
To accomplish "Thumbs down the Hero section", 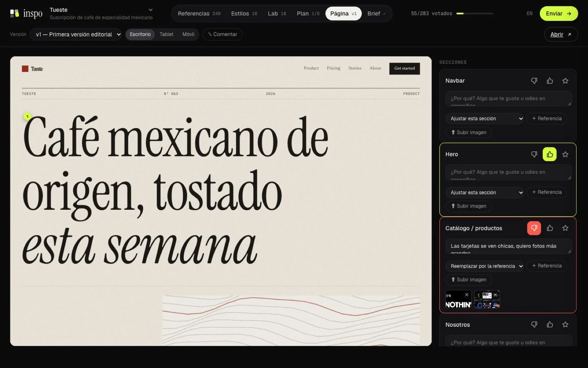I will click(x=534, y=154).
